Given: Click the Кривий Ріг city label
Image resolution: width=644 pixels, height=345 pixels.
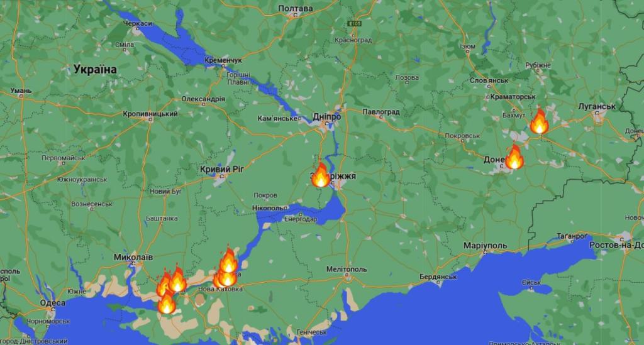Looking at the screenshot, I should [222, 170].
